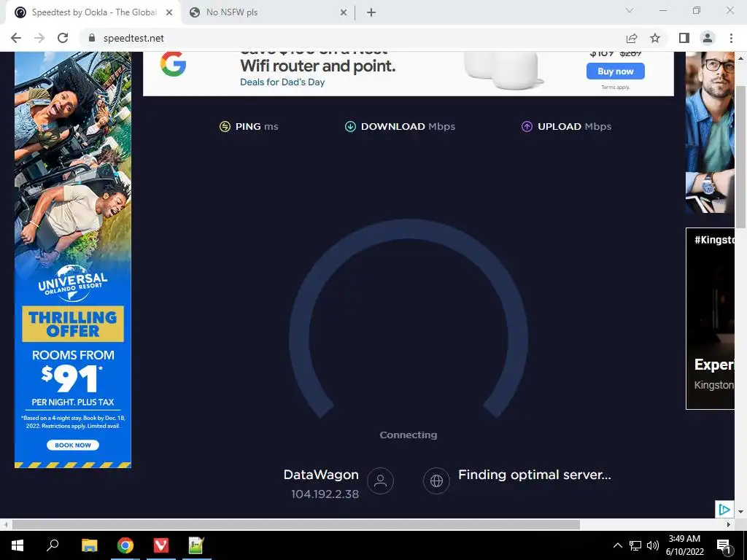
Task: Click the UPLOAD arrow icon
Action: (527, 126)
